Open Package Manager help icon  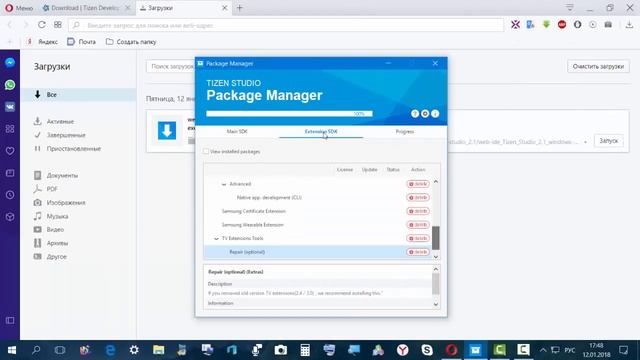(x=415, y=114)
